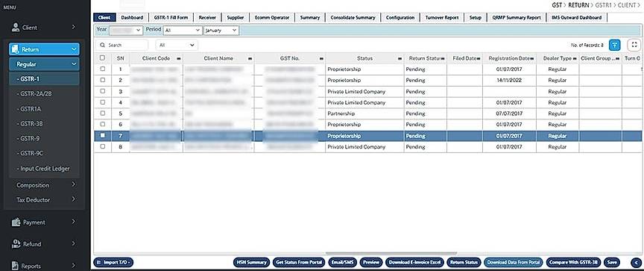This screenshot has width=644, height=271.
Task: Check the row 4 checkbox
Action: click(102, 102)
